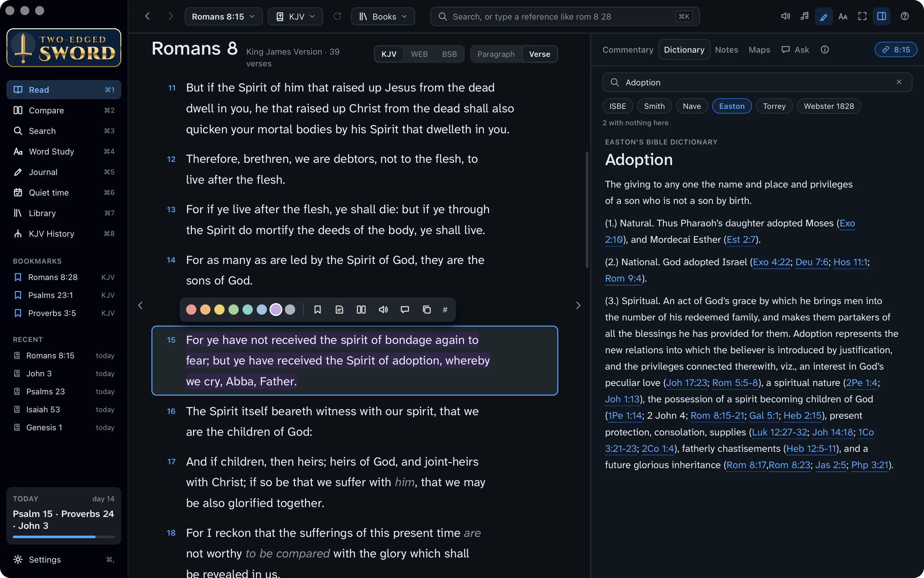Open font size AA settings
924x578 pixels.
click(843, 16)
